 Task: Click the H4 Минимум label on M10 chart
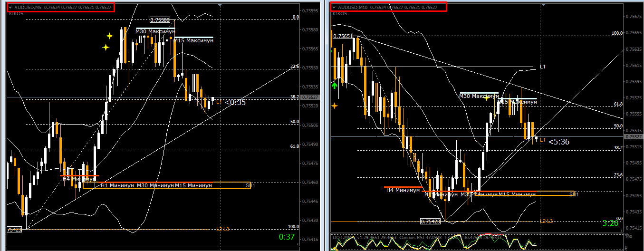click(x=403, y=191)
